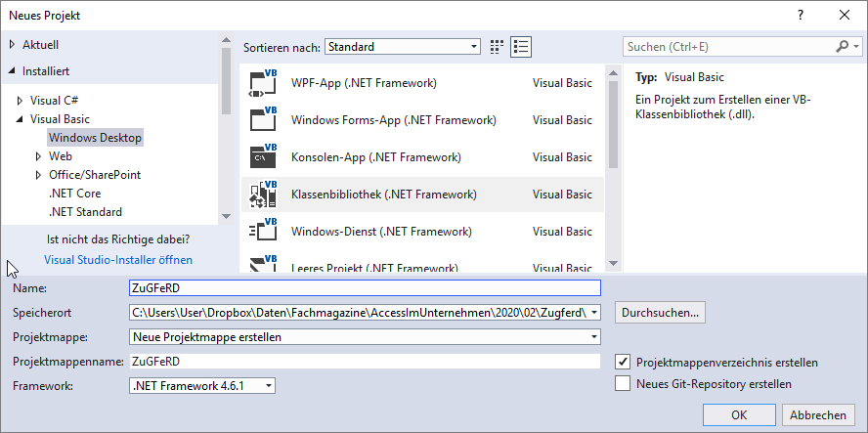The width and height of the screenshot is (868, 433).
Task: Select Office/SharePoint category label
Action: point(95,175)
